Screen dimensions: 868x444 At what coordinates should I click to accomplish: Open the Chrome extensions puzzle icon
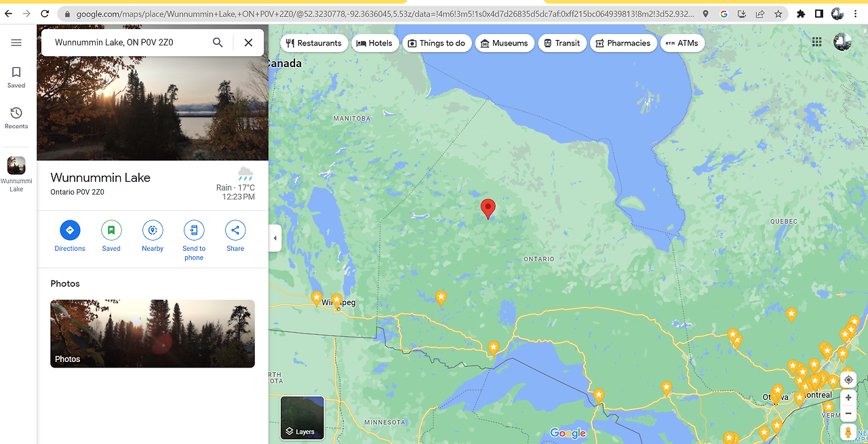(x=801, y=14)
